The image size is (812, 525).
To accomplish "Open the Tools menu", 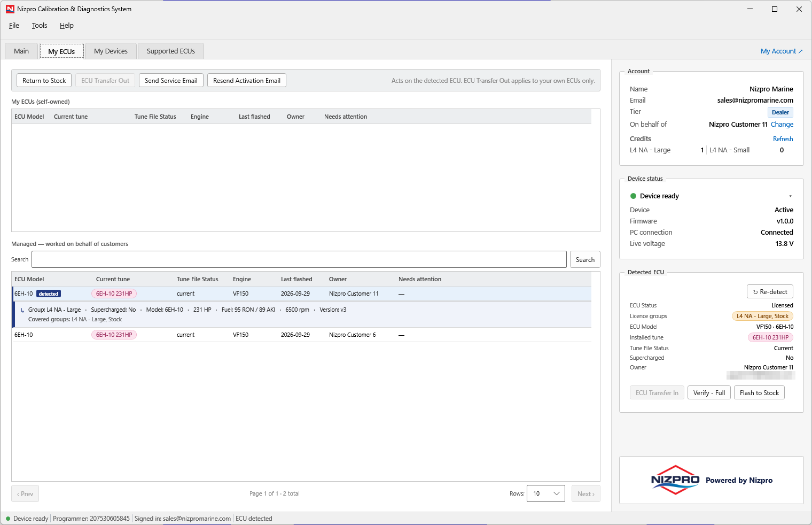I will [x=40, y=26].
